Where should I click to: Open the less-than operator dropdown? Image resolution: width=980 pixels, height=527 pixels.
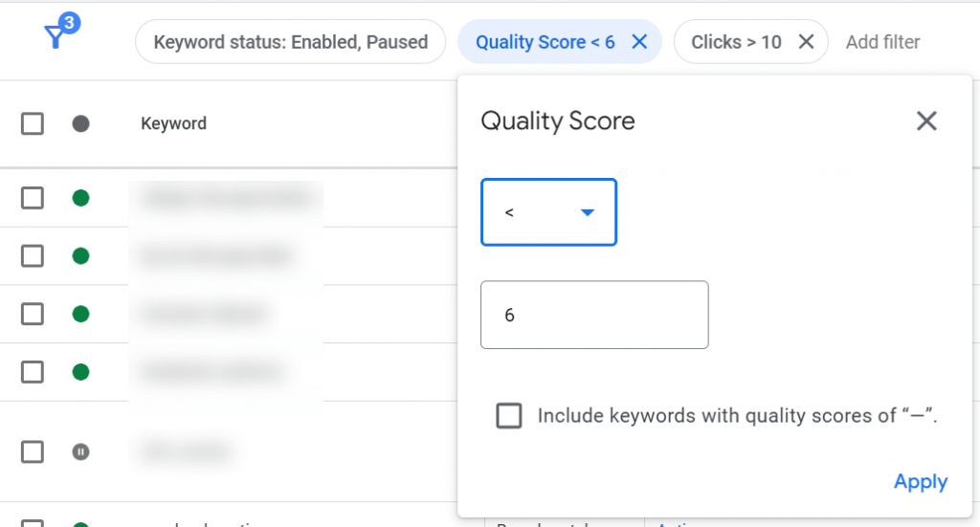click(548, 212)
